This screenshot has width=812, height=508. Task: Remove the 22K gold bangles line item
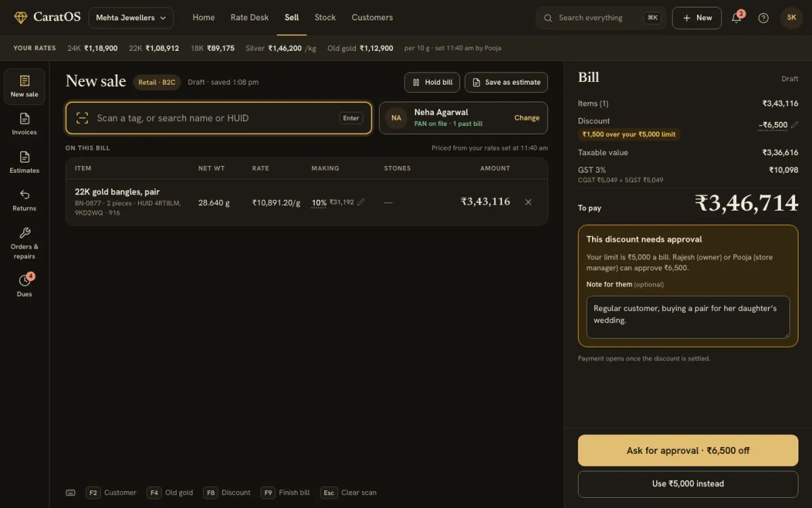528,202
